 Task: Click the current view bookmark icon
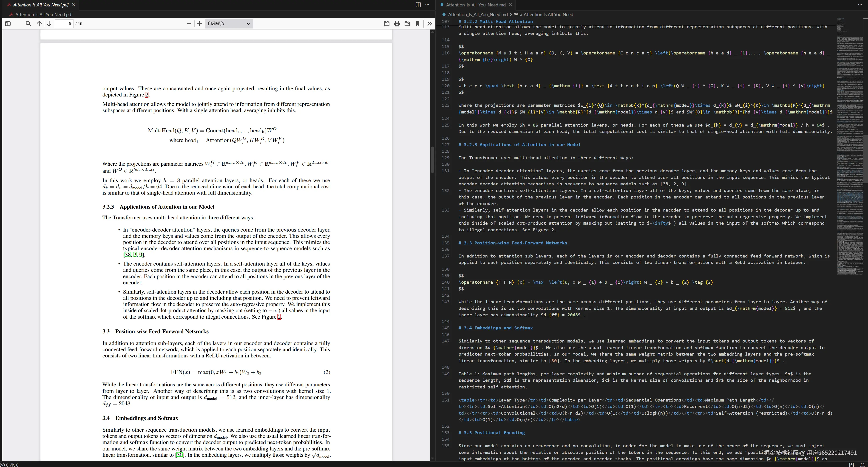tap(418, 24)
